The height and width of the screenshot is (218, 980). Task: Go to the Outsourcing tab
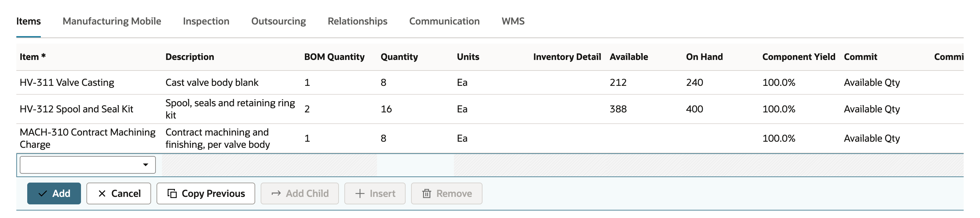[278, 21]
